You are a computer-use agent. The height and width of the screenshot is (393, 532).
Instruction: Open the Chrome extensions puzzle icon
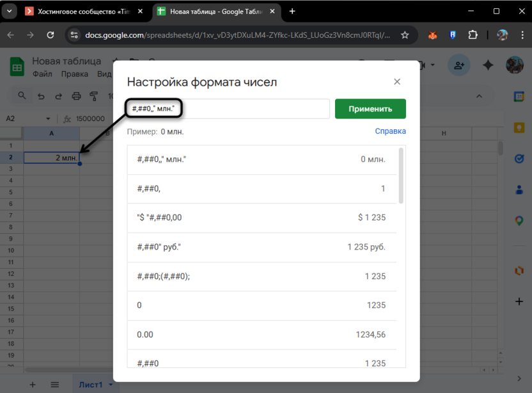coord(473,35)
